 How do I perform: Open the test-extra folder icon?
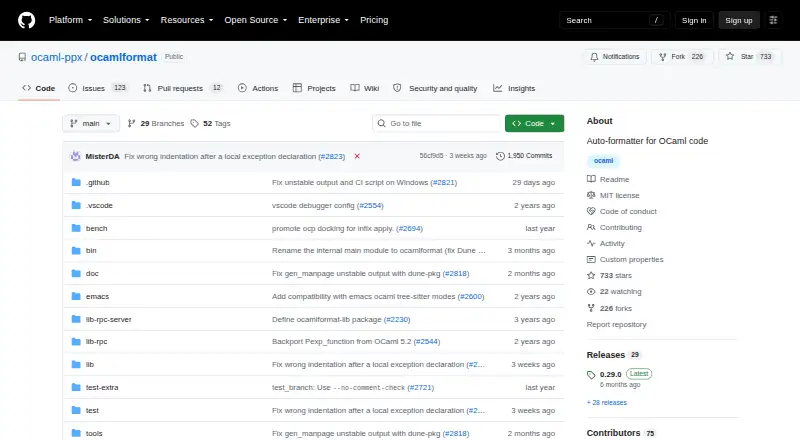tap(76, 387)
